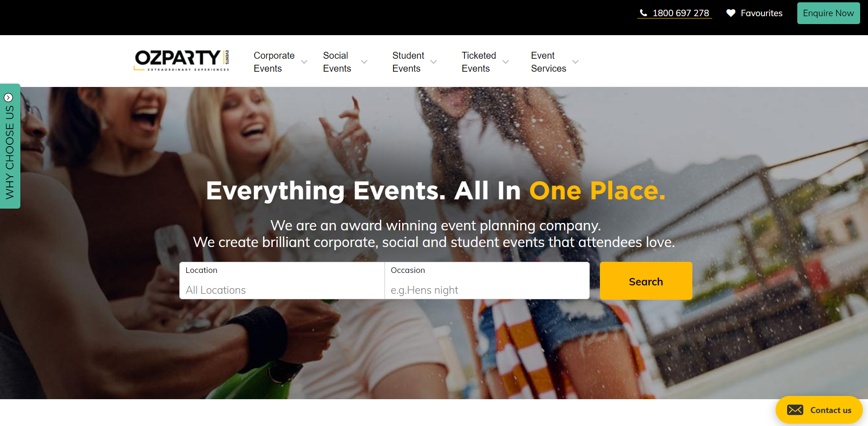Open the Ticketed Events menu
The height and width of the screenshot is (426, 868).
coord(479,62)
